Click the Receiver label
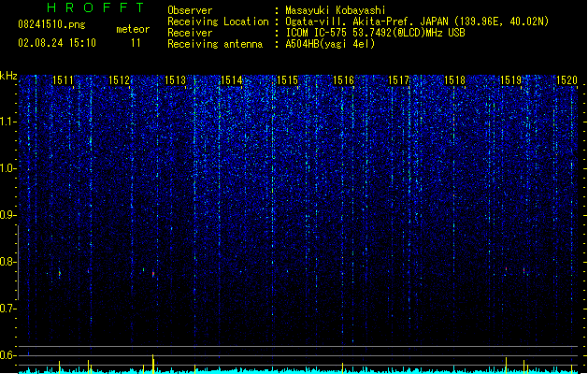Screen dimensions: 588x374 tap(190, 33)
